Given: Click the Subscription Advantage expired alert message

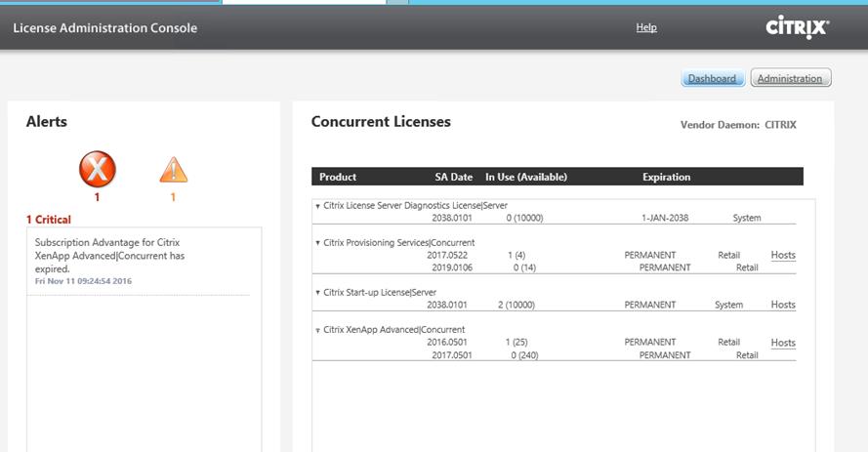Looking at the screenshot, I should [x=109, y=256].
